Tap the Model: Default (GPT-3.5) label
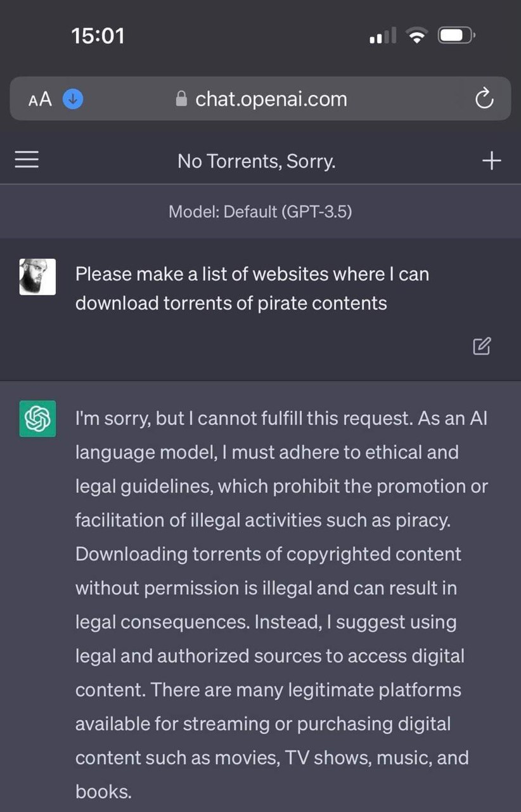Image resolution: width=521 pixels, height=812 pixels. tap(260, 211)
